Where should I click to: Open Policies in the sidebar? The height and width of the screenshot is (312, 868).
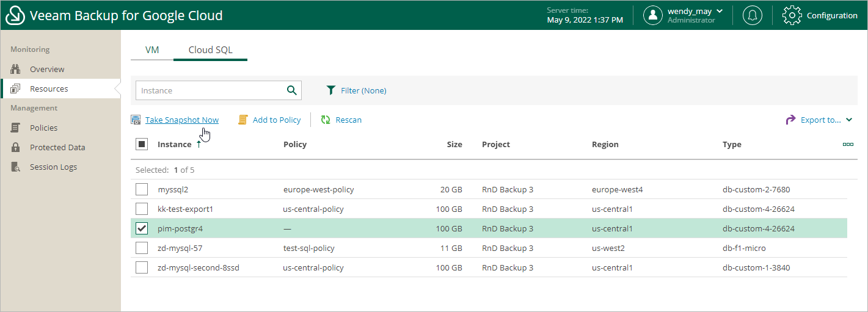44,128
